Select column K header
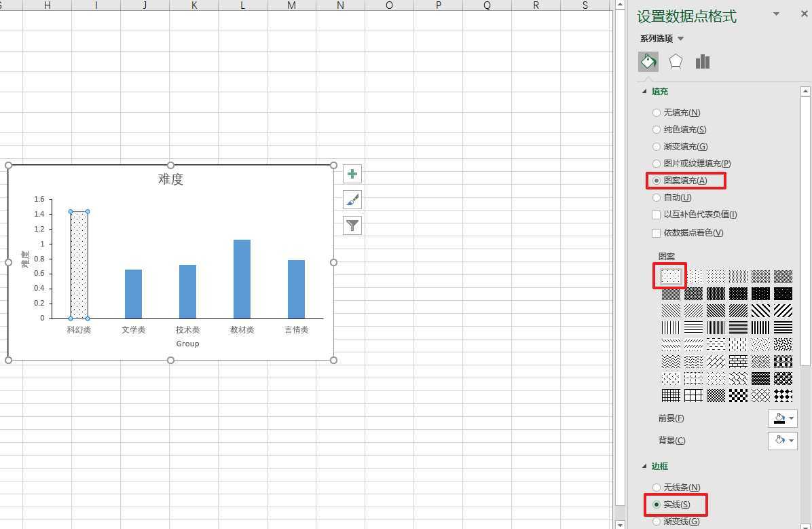The width and height of the screenshot is (812, 529). point(193,5)
